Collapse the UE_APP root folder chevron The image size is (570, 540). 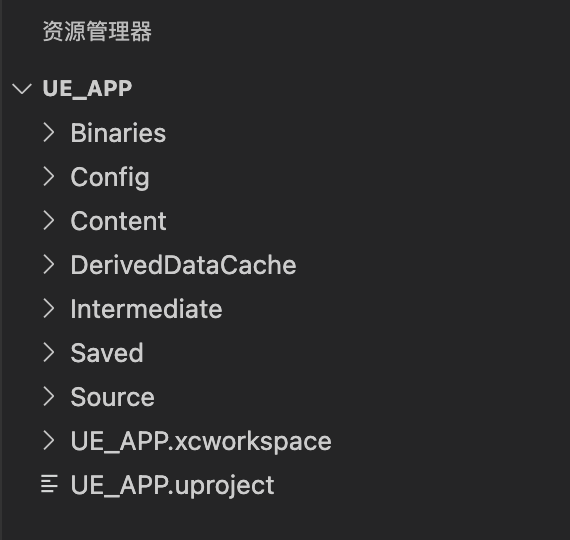22,88
